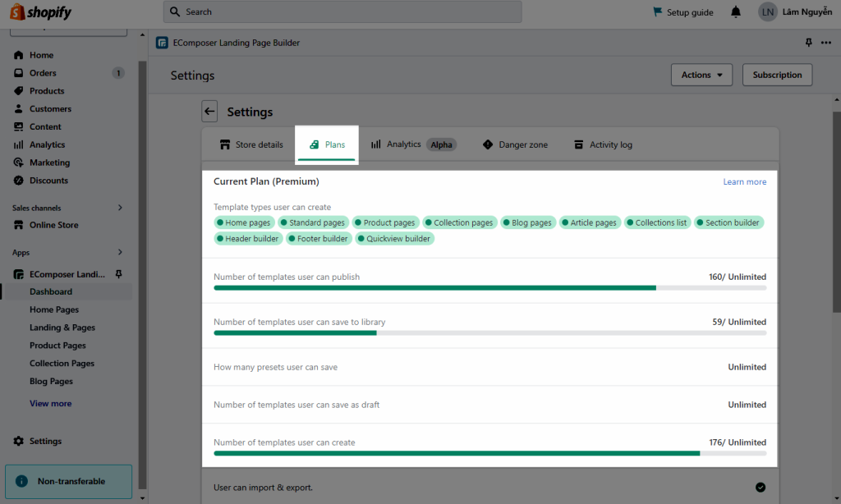Click the Alpha badge on Analytics tab
The image size is (841, 504).
[x=441, y=144]
